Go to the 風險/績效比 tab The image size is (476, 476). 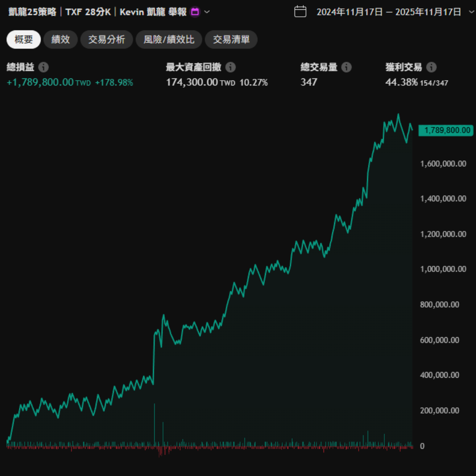click(x=169, y=40)
